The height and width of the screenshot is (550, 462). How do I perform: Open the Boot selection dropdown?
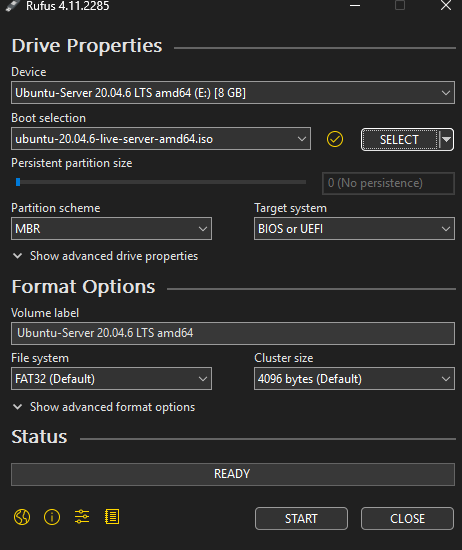pyautogui.click(x=161, y=139)
